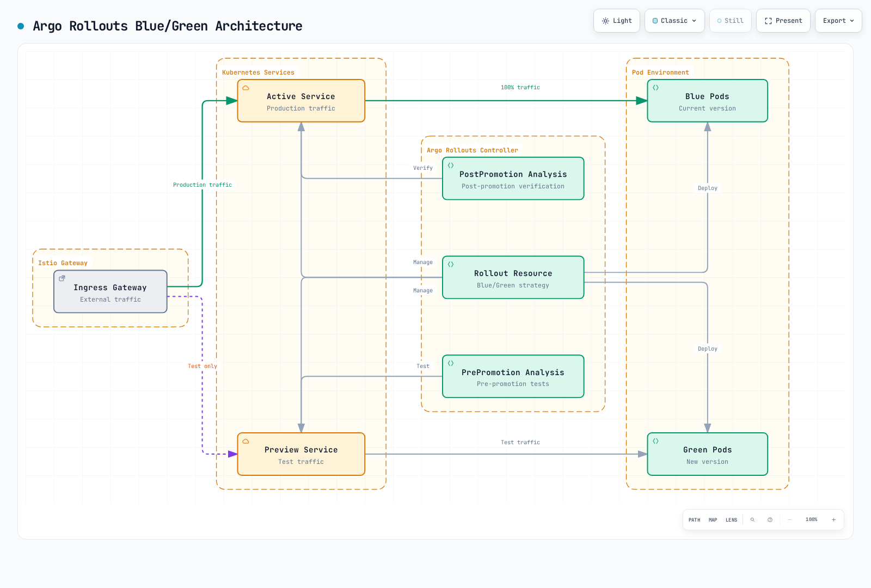Zoom out with the minus button
This screenshot has height=588, width=871.
(790, 520)
